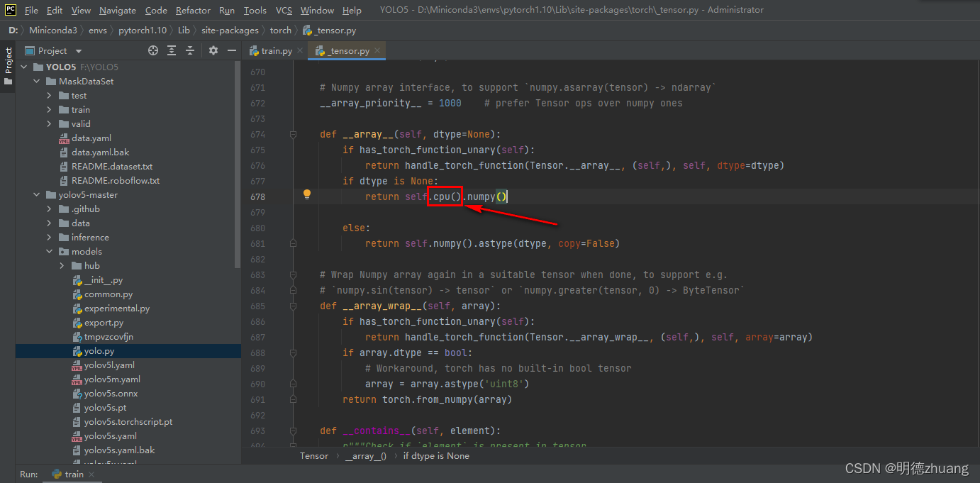
Task: Open the Refactor menu
Action: pos(193,10)
